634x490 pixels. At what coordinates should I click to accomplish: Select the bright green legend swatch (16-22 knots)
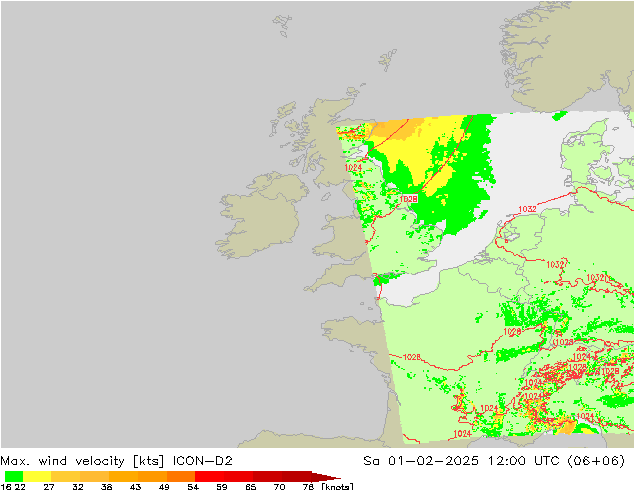[14, 476]
